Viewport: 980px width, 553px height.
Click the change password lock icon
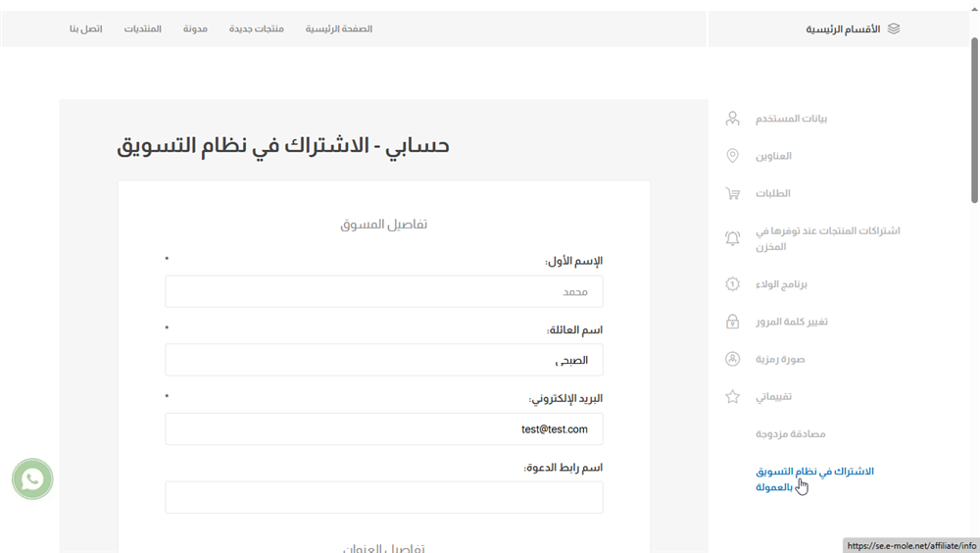tap(732, 322)
